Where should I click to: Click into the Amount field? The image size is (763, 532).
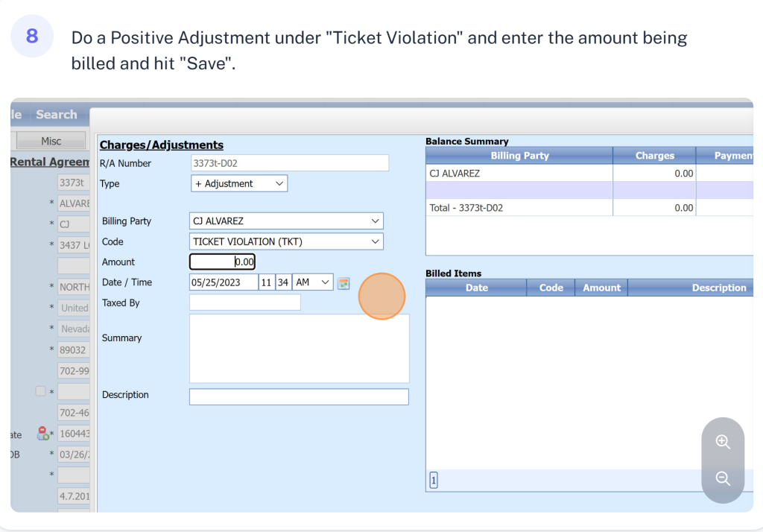(222, 262)
